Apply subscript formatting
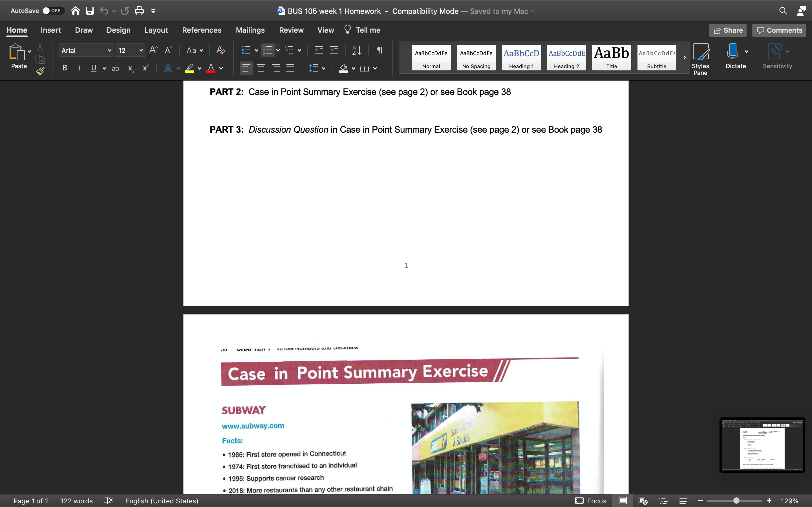 (130, 69)
